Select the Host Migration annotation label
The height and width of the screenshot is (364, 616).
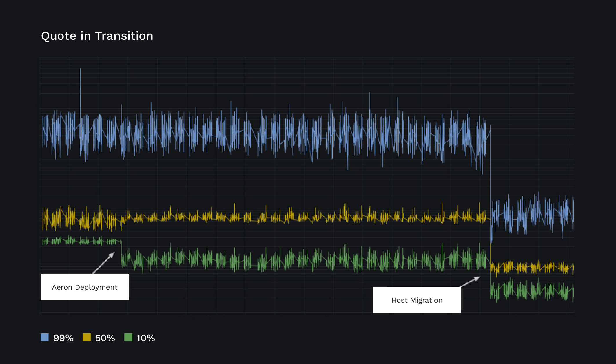(417, 300)
